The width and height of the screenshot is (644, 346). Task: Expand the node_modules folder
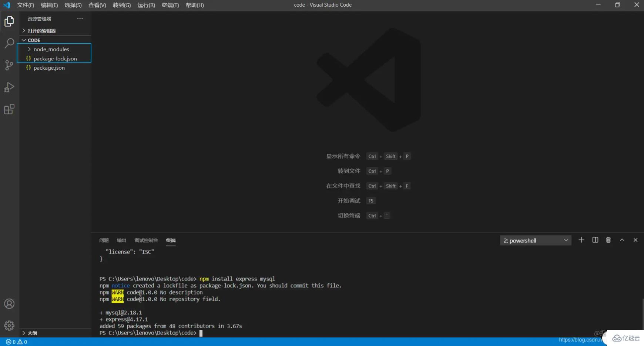[56, 49]
